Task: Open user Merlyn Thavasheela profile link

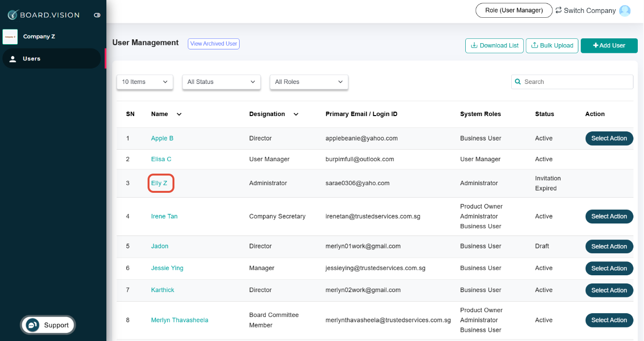Action: click(180, 320)
